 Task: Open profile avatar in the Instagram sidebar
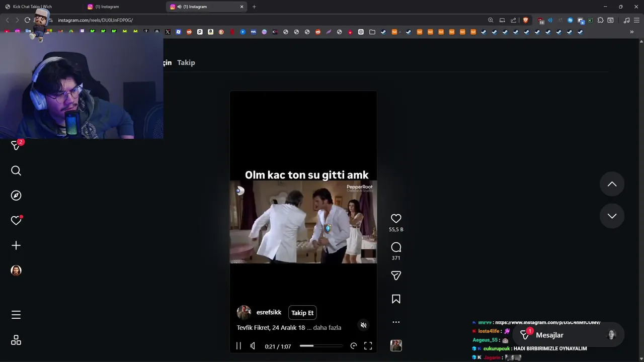16,270
